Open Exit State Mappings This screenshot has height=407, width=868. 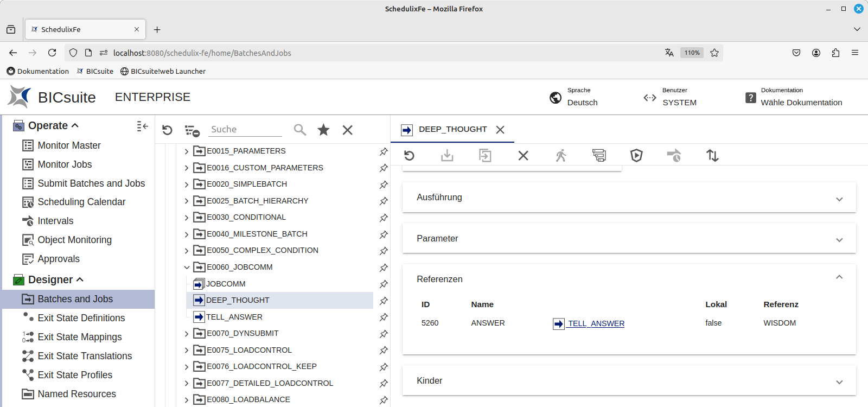[79, 337]
